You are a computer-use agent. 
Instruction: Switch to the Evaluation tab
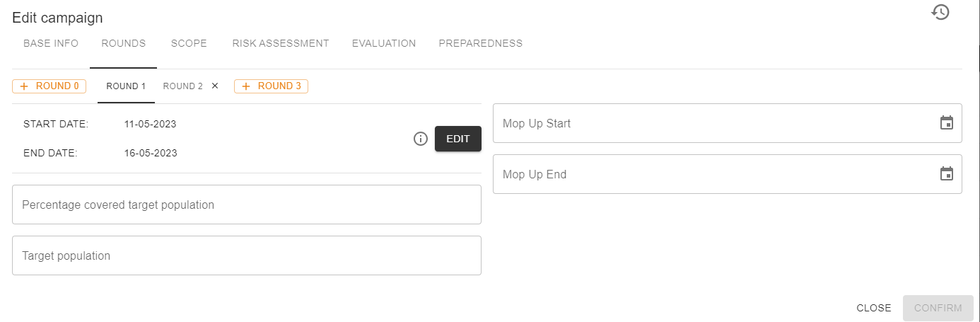tap(384, 43)
